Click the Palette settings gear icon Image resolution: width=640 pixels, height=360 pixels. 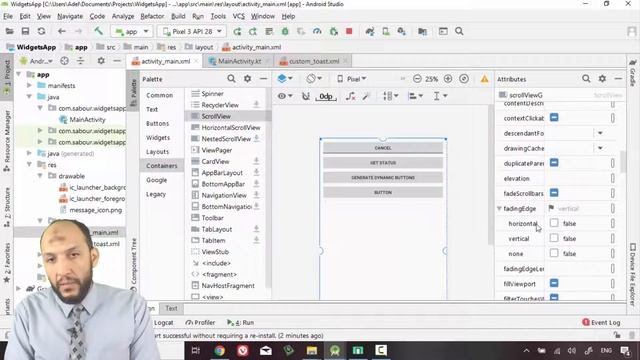click(247, 79)
